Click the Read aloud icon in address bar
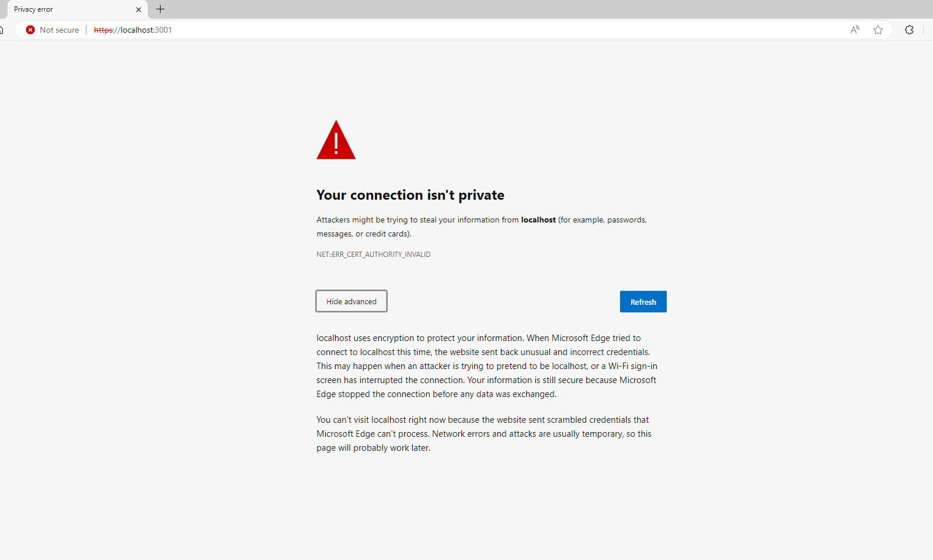This screenshot has width=933, height=560. click(x=855, y=30)
